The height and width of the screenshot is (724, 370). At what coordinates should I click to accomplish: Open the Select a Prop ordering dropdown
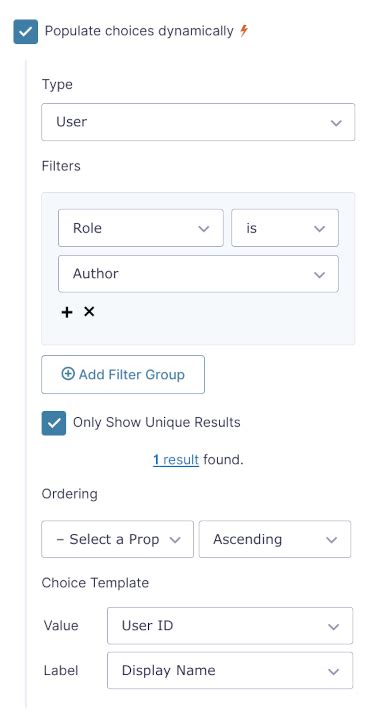click(117, 539)
